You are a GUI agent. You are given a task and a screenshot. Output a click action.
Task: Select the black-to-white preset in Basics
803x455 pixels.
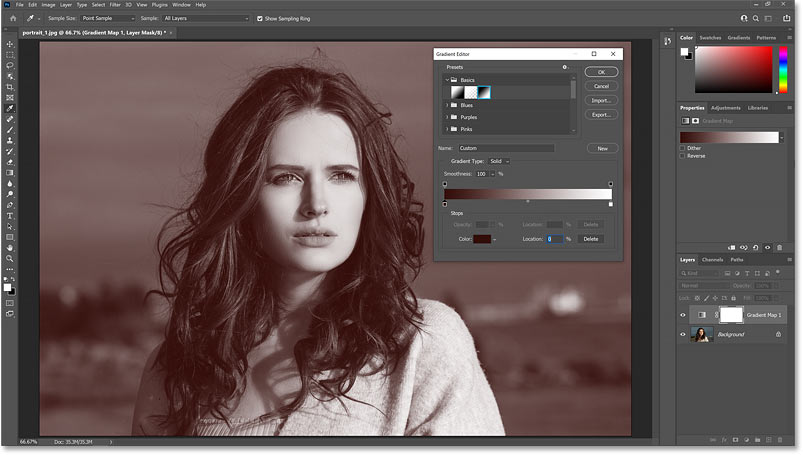coord(483,92)
